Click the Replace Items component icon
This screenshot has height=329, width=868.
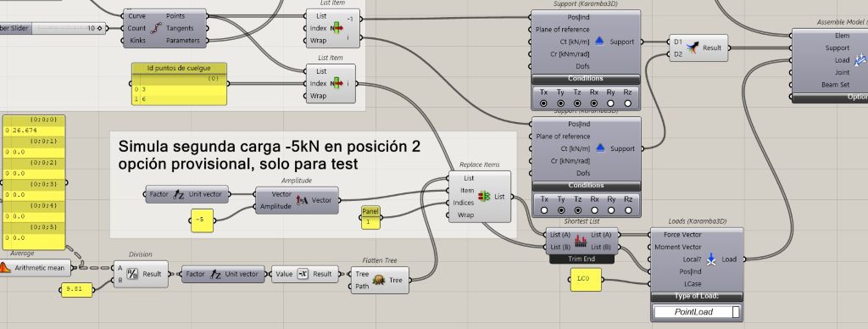484,197
